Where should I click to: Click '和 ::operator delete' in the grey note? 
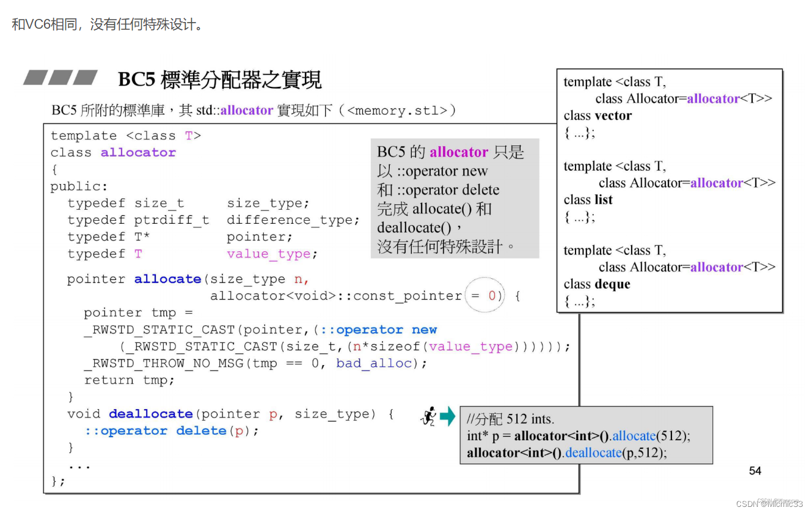(x=438, y=190)
